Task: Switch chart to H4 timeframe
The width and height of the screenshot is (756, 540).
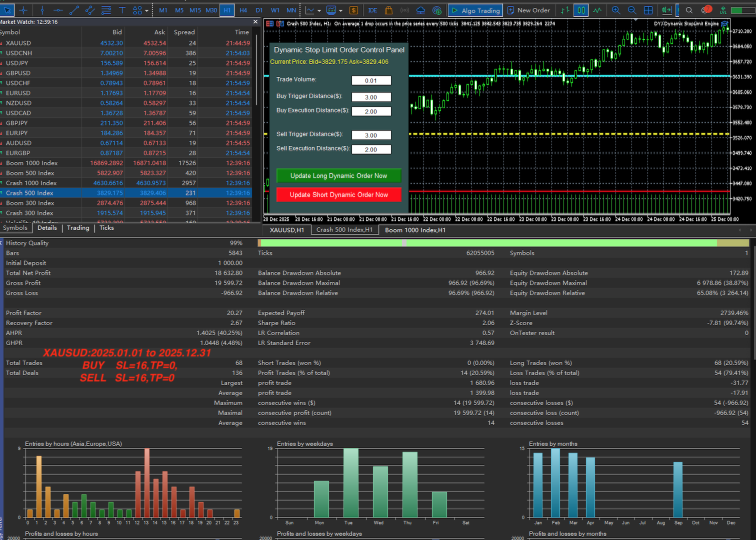Action: (243, 10)
